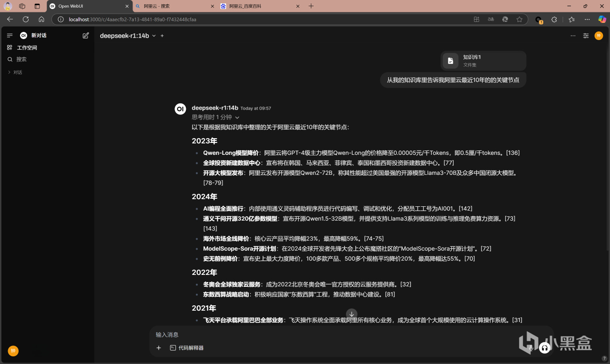Open citation [70] for 史无前例降价

(x=469, y=259)
